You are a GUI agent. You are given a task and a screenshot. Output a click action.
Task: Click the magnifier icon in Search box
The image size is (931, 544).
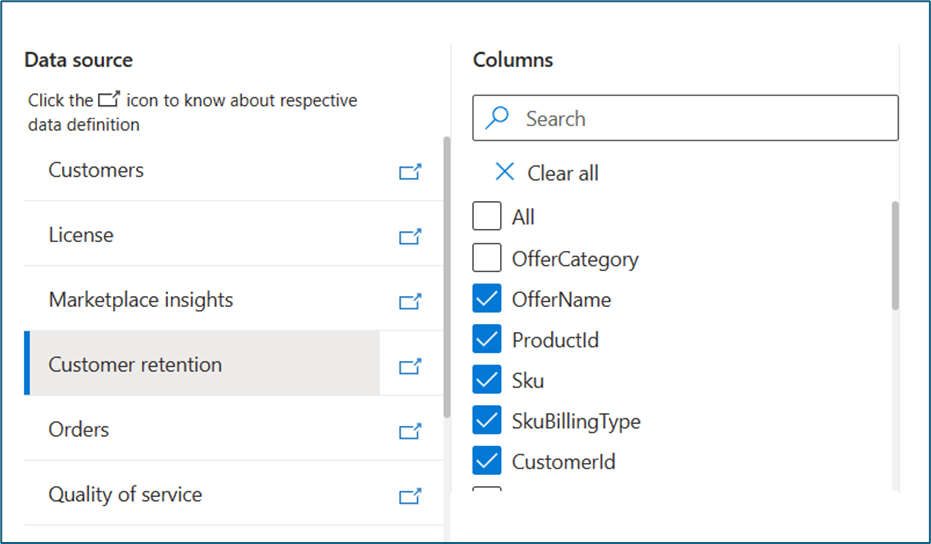497,119
